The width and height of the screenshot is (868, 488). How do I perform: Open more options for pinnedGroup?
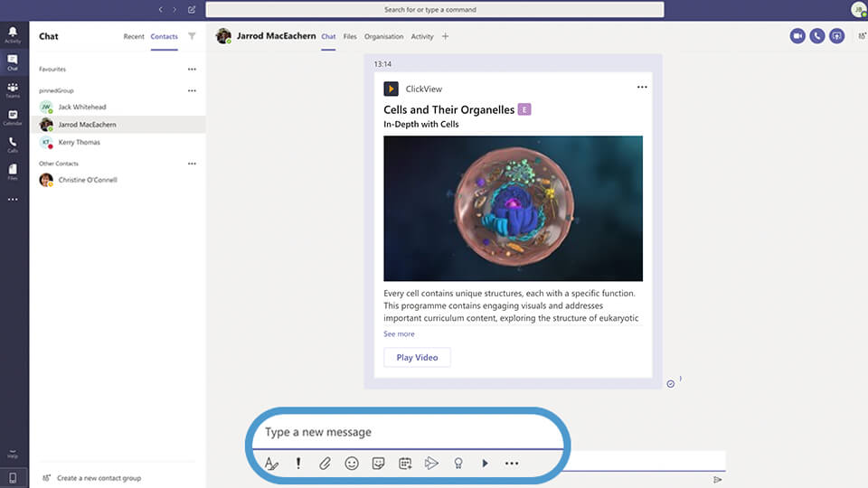(192, 90)
